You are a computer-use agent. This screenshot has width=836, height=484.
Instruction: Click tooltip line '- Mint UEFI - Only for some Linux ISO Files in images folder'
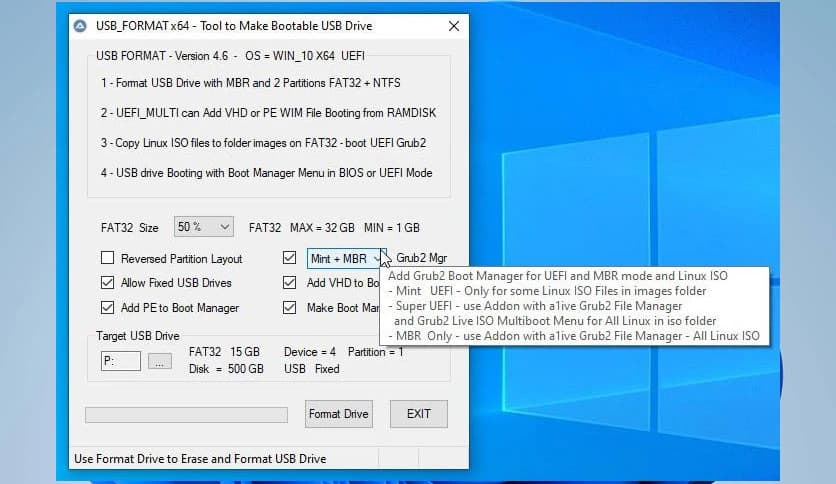click(x=547, y=291)
